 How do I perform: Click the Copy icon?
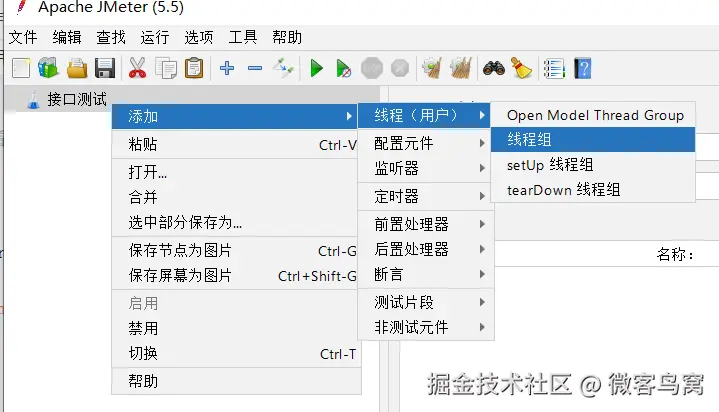click(x=166, y=68)
